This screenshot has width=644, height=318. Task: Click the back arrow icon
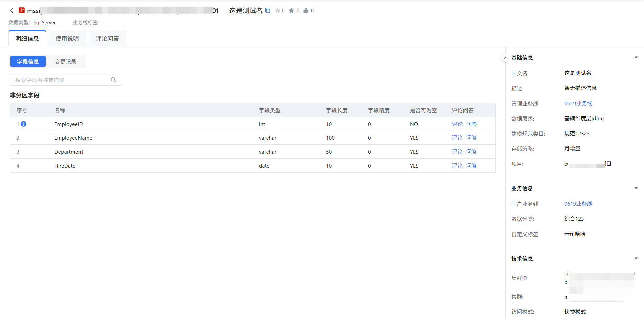[12, 11]
